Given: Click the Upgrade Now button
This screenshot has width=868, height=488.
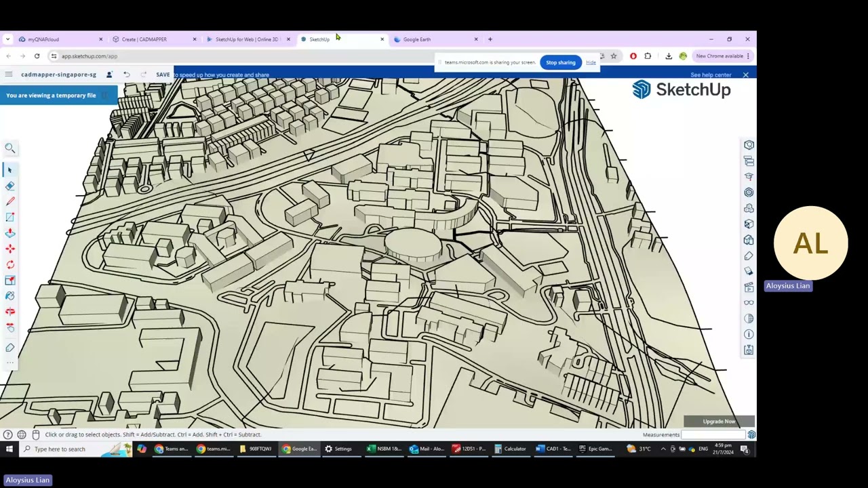Looking at the screenshot, I should point(719,422).
